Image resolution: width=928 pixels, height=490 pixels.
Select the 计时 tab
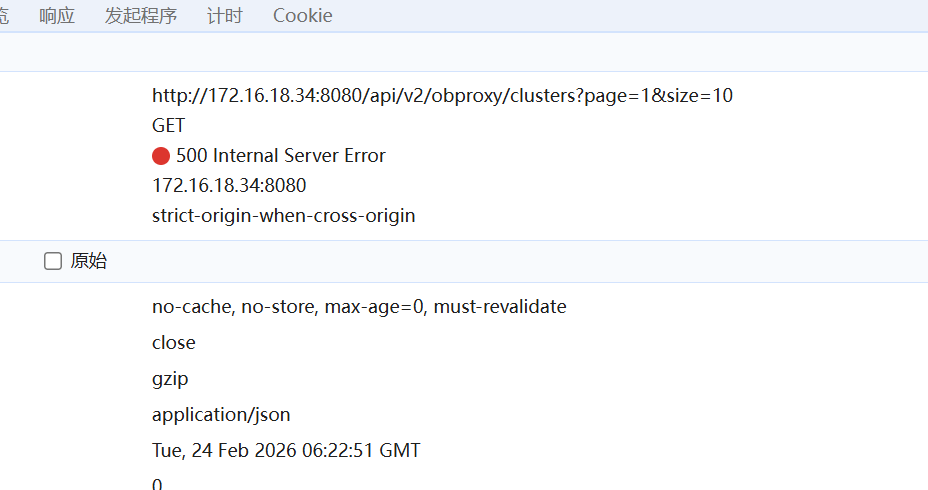pyautogui.click(x=225, y=16)
